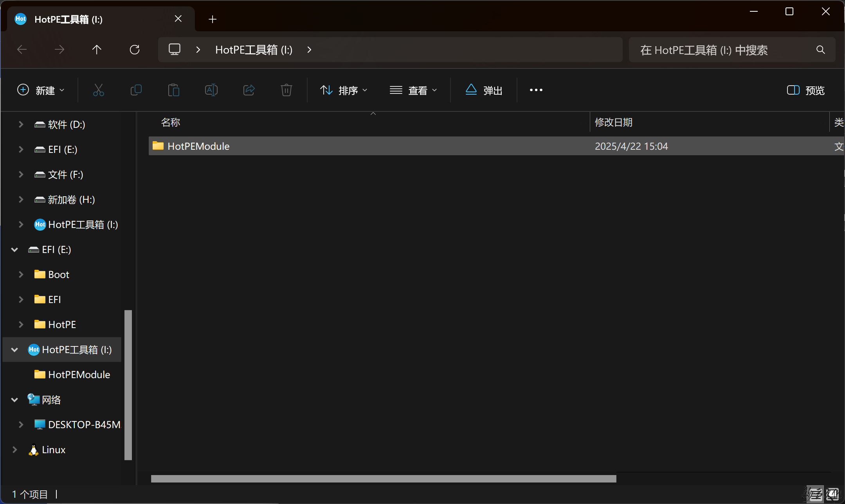Screen dimensions: 845x504
Task: Toggle the 预览 preview pane
Action: tap(806, 90)
